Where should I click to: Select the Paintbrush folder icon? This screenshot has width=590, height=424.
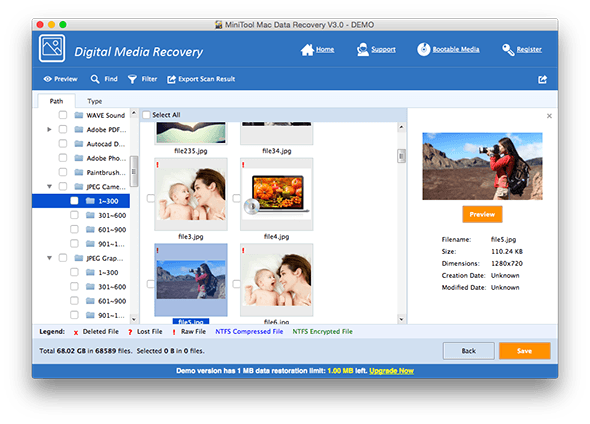tap(79, 172)
